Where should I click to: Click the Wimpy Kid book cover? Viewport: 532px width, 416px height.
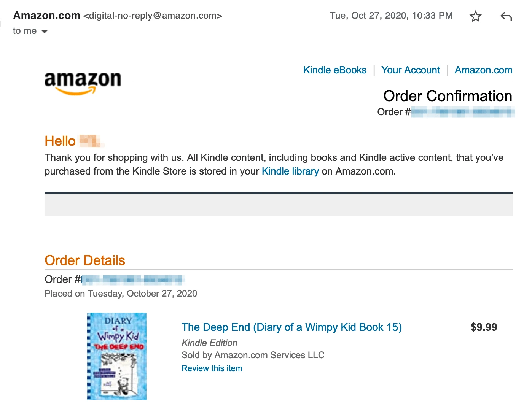(117, 356)
